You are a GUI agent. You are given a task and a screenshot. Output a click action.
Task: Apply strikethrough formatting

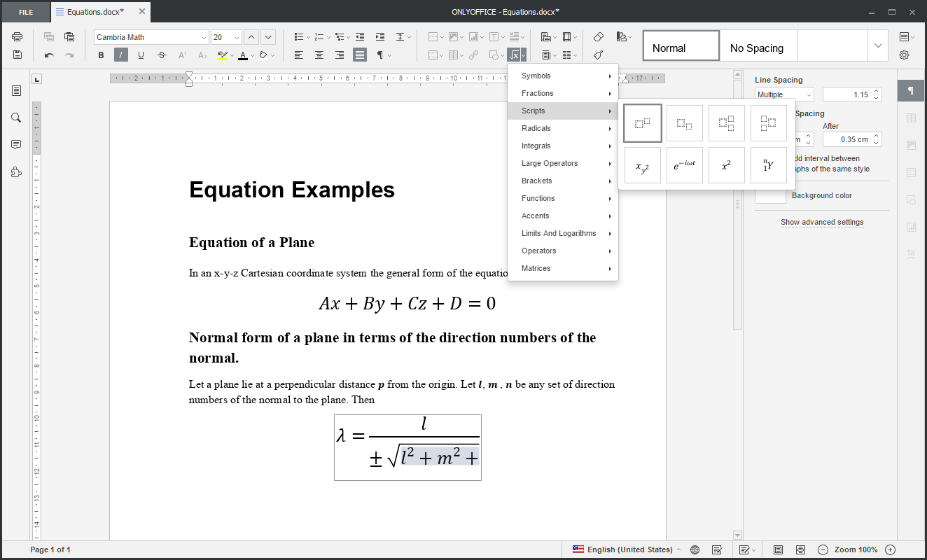coord(162,55)
